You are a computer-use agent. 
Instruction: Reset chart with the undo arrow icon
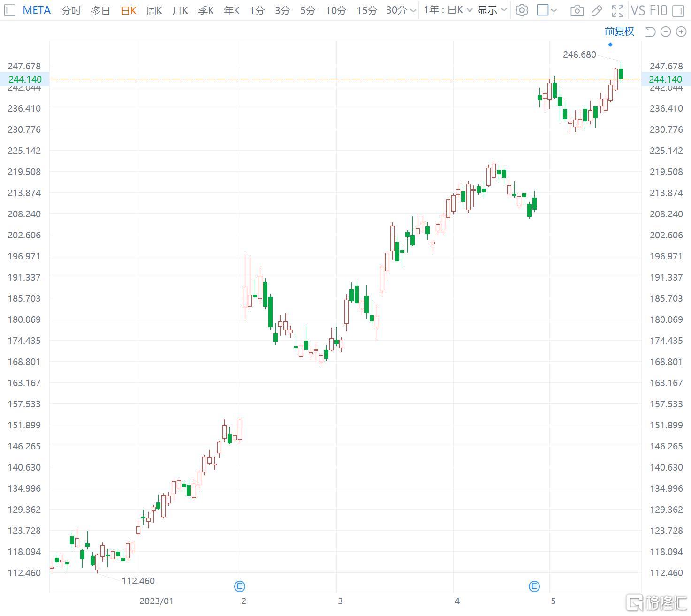[x=650, y=31]
